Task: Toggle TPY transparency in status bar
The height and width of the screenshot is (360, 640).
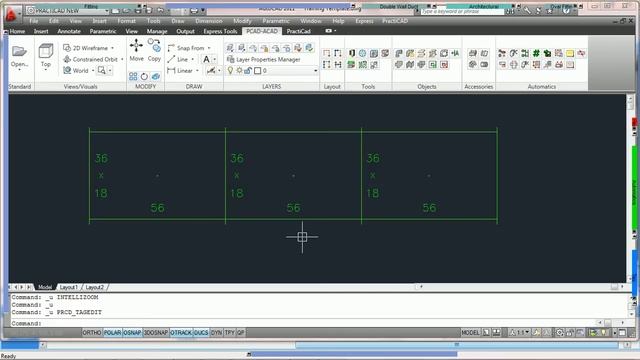Action: [x=230, y=333]
